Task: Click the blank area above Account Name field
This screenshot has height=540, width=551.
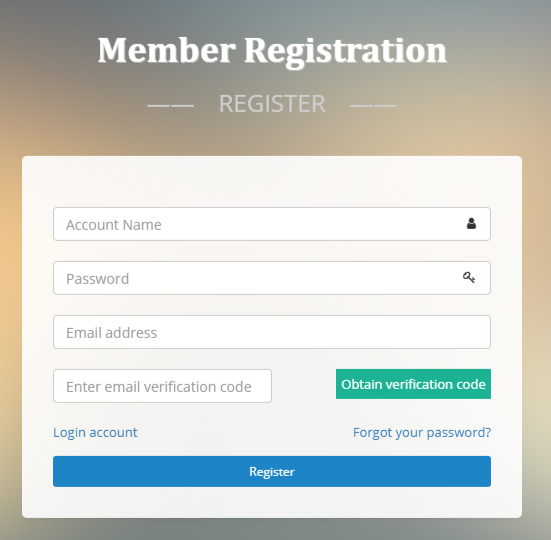Action: pyautogui.click(x=272, y=182)
